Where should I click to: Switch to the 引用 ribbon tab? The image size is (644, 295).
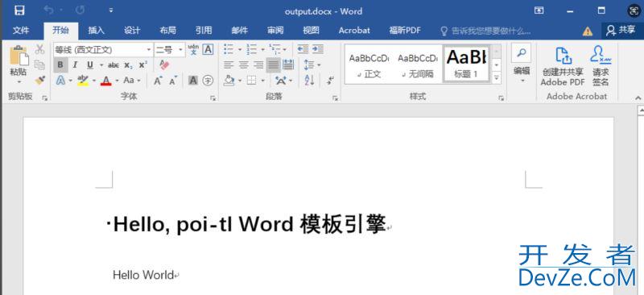point(204,31)
